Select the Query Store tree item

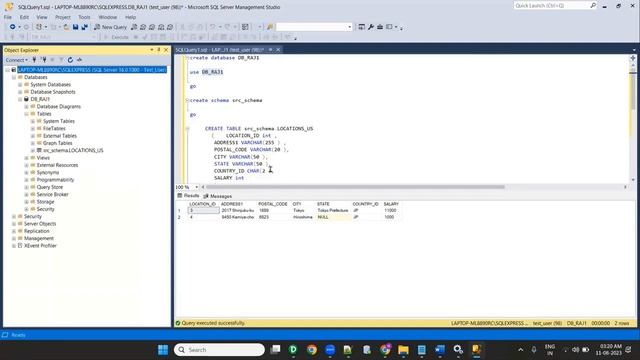pyautogui.click(x=50, y=187)
